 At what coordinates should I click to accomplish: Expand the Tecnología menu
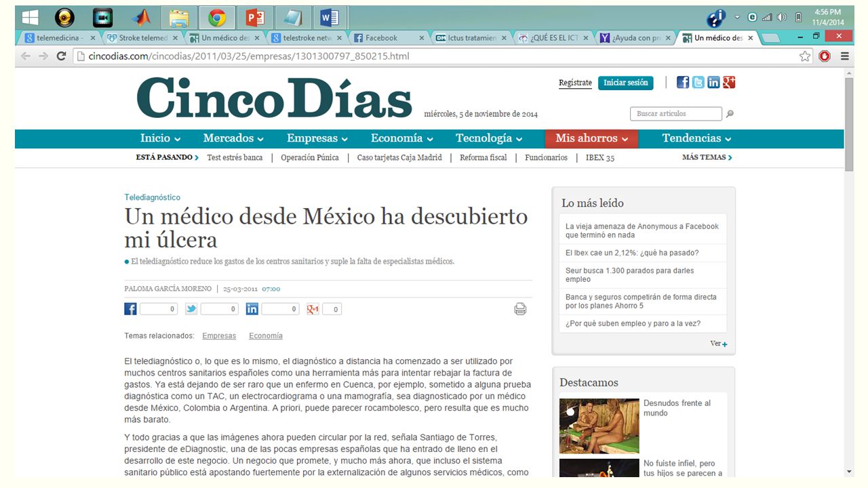click(489, 138)
